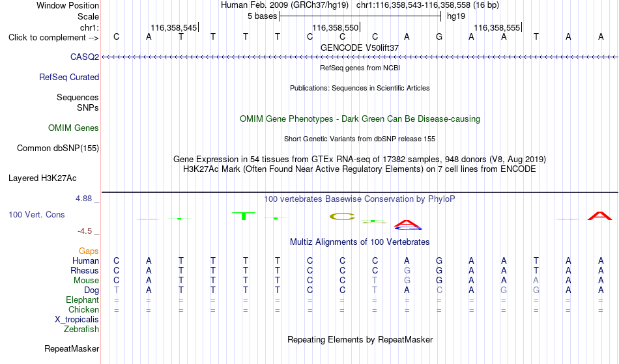The image size is (619, 364).
Task: Click the 116,358,545 position marker
Action: (174, 27)
